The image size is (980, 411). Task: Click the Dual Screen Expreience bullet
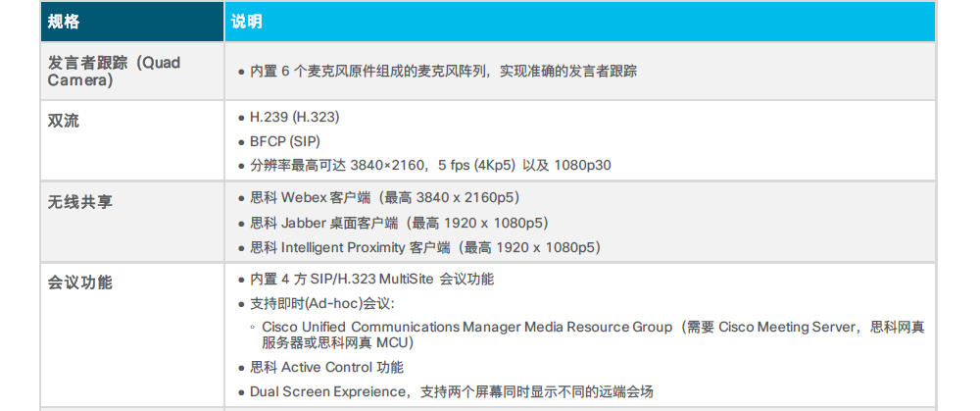point(451,391)
